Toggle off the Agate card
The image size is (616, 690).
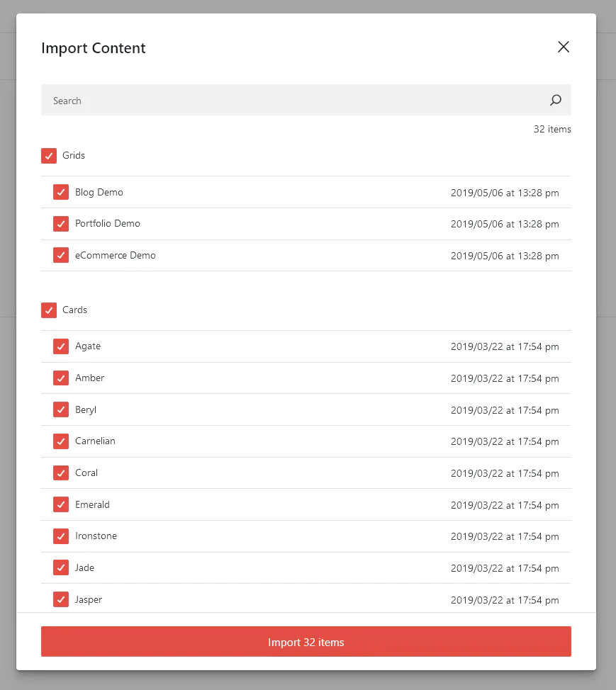(x=61, y=346)
